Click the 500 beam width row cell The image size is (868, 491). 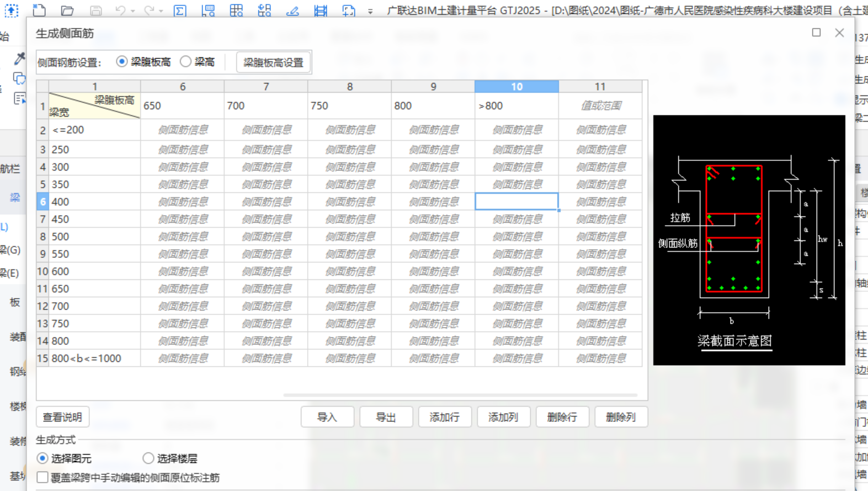tap(94, 236)
